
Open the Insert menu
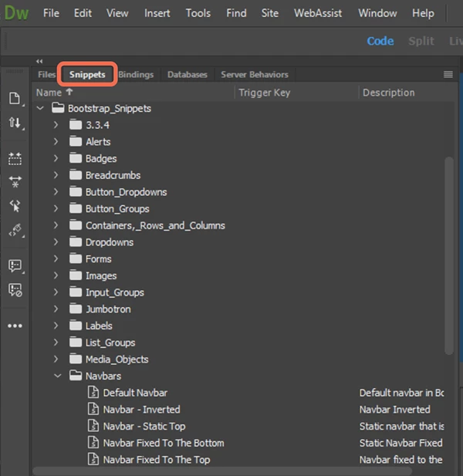(x=157, y=13)
